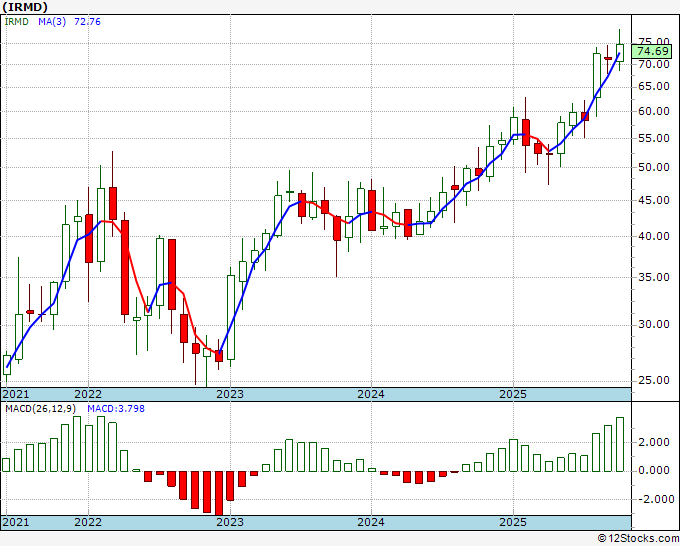Click the 30.00 price axis label
Viewport: 680px width, 546px height.
654,324
